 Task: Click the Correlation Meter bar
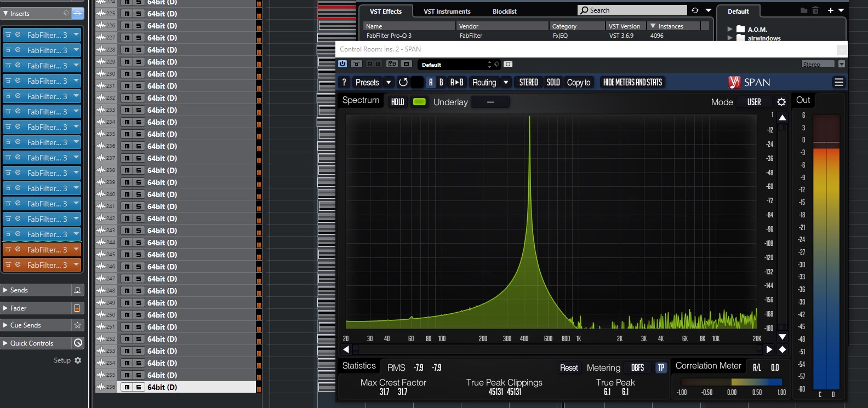(x=732, y=382)
